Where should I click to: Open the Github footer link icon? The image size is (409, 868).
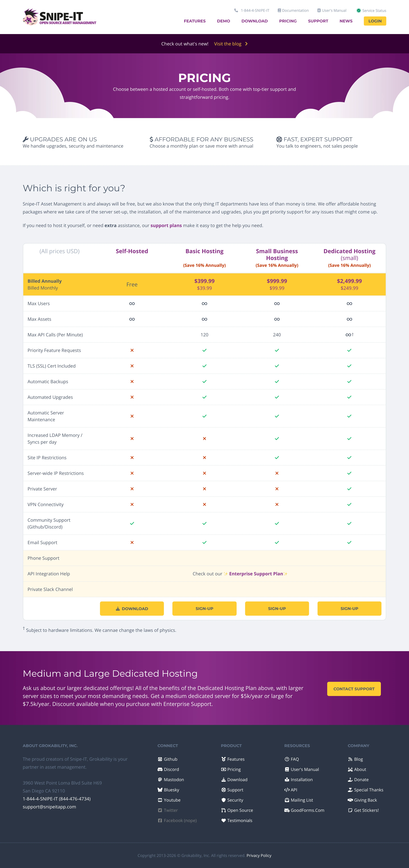coord(160,759)
